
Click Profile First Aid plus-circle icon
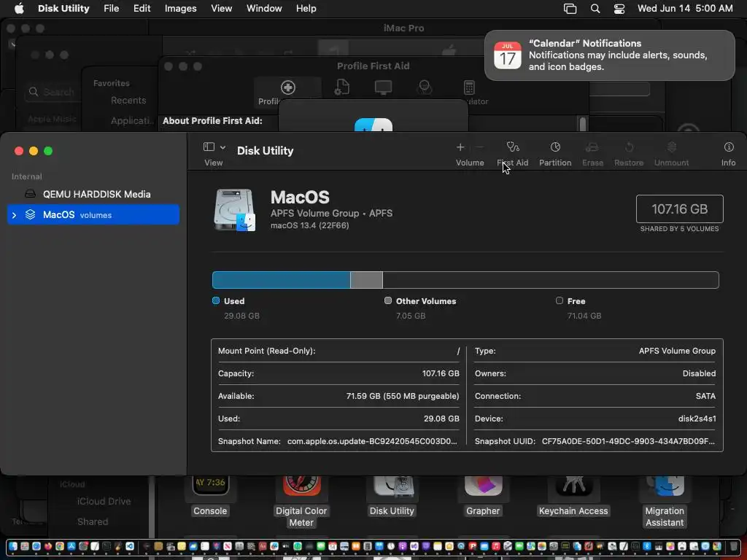[287, 87]
